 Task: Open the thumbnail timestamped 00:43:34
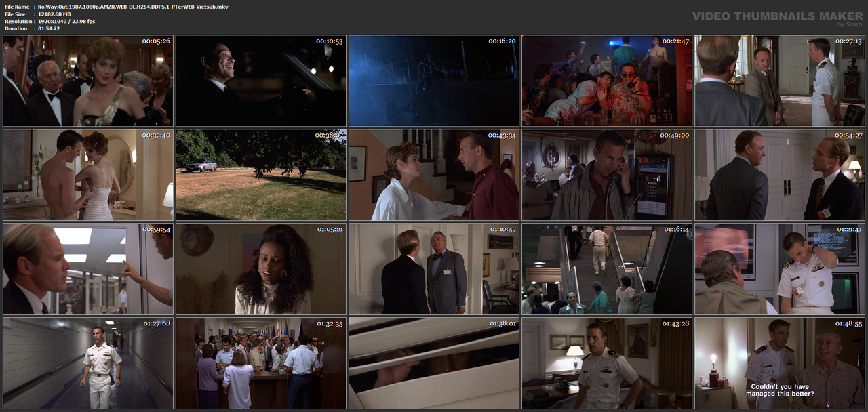(x=434, y=175)
